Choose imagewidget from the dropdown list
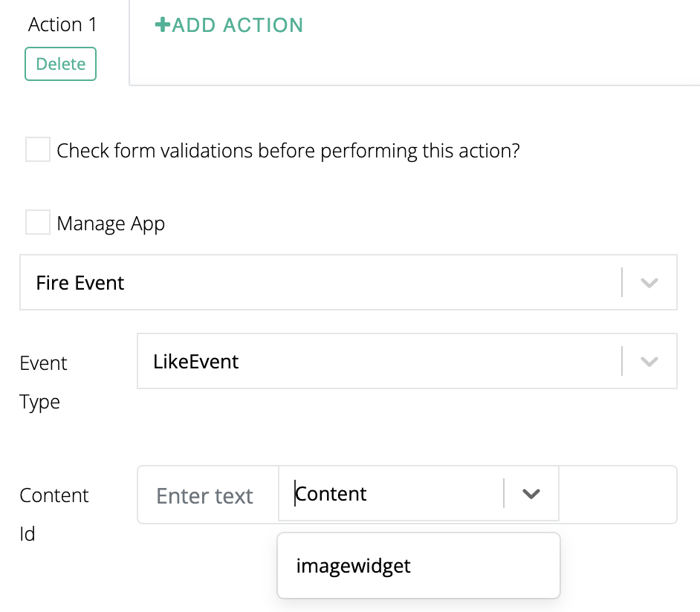This screenshot has height=612, width=700. 353,566
